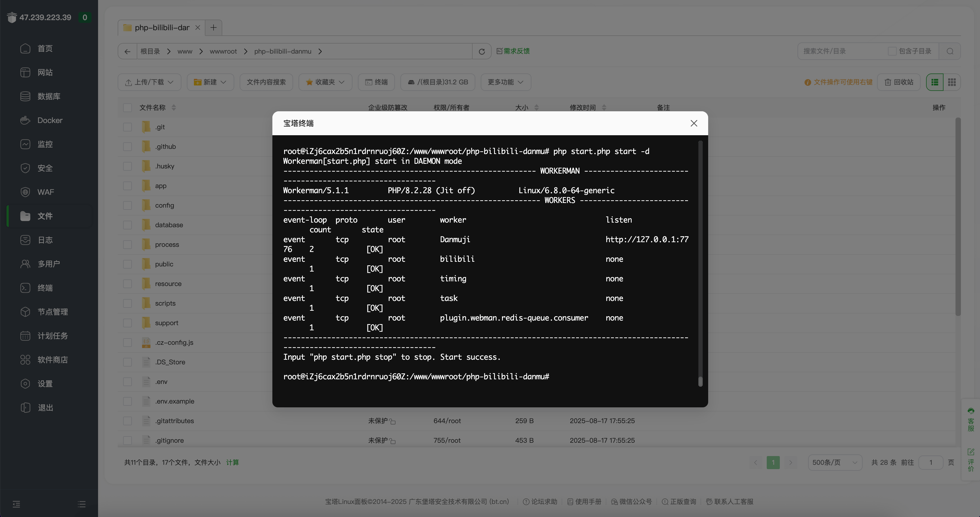Image resolution: width=980 pixels, height=517 pixels.
Task: Click the calculate size link
Action: click(232, 462)
